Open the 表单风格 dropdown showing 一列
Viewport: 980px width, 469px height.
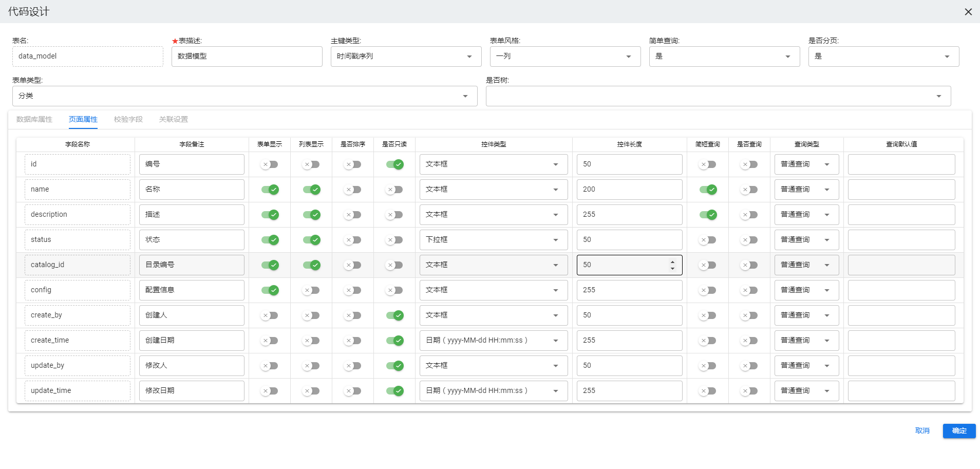coord(566,57)
